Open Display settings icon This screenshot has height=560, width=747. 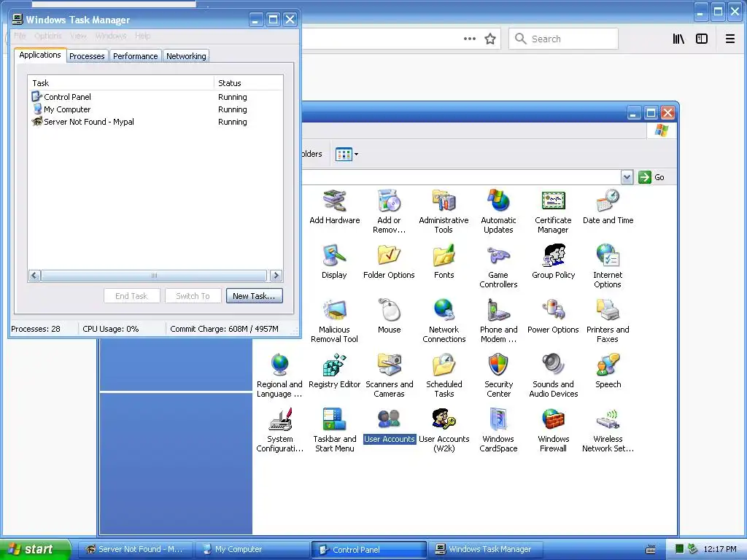point(334,262)
